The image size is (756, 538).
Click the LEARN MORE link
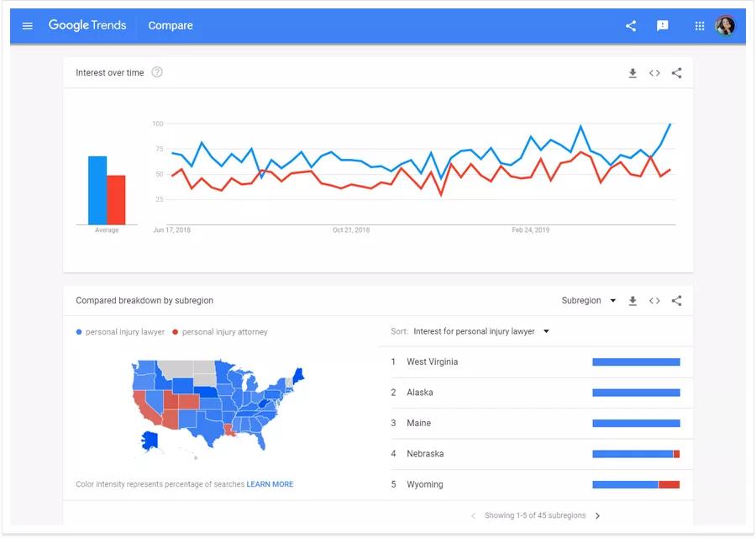[x=270, y=484]
